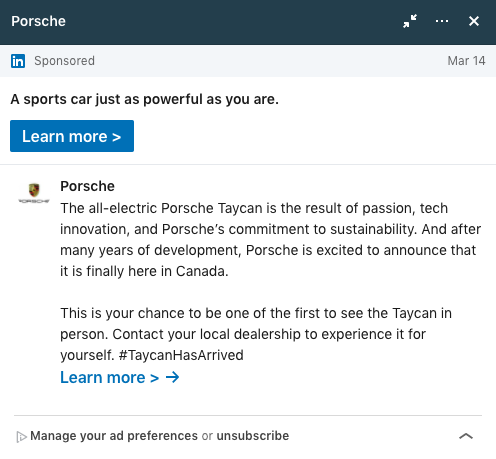The width and height of the screenshot is (496, 459).
Task: Click the blue Learn more button
Action: 72,136
